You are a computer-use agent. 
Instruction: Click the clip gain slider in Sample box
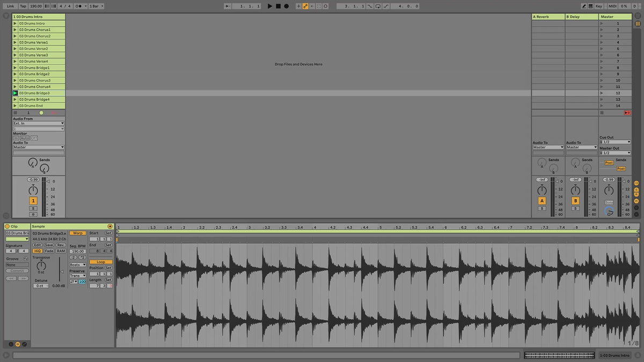click(x=60, y=272)
